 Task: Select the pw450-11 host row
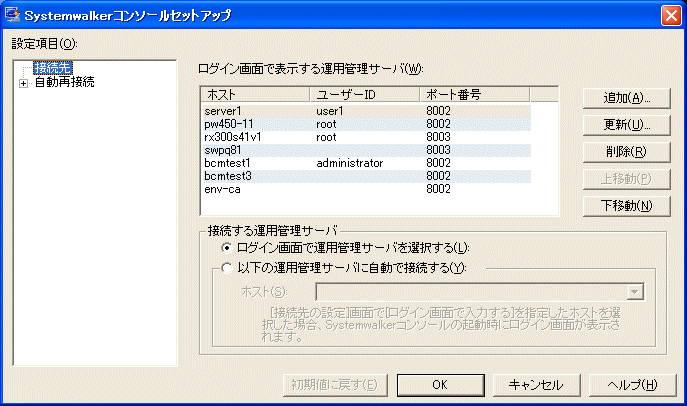click(x=367, y=124)
